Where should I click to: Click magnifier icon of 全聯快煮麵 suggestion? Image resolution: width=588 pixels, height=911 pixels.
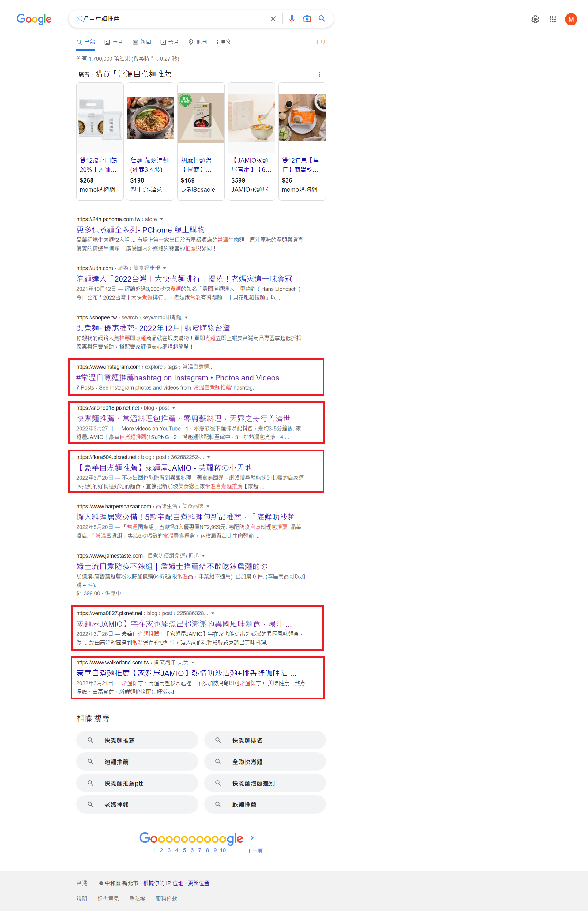pos(218,761)
